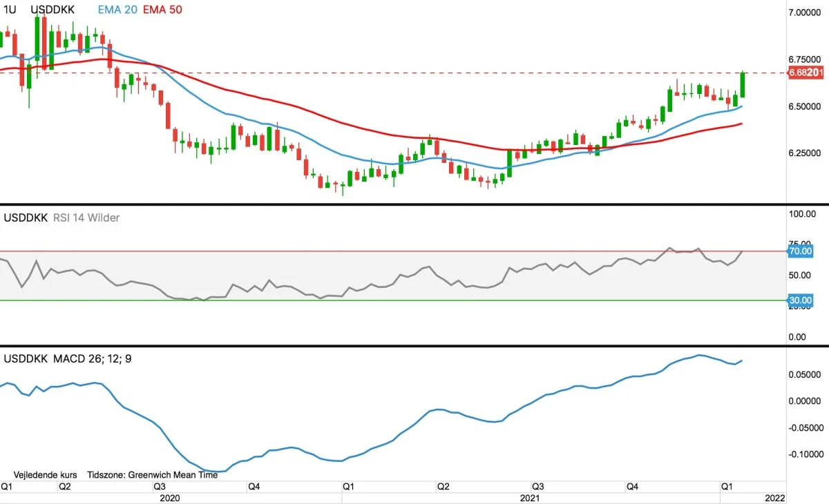This screenshot has width=829, height=504.
Task: Click the 0.00 RSI axis label
Action: [x=797, y=337]
